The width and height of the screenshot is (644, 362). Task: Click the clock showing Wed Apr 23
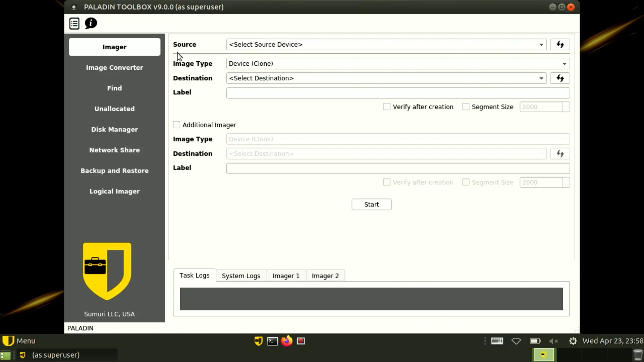tap(613, 341)
